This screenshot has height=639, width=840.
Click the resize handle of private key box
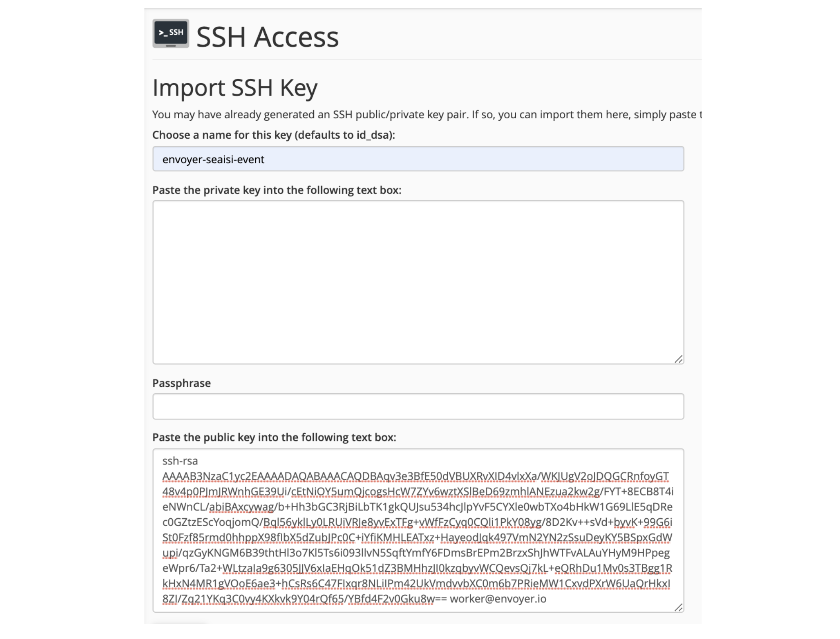(678, 359)
